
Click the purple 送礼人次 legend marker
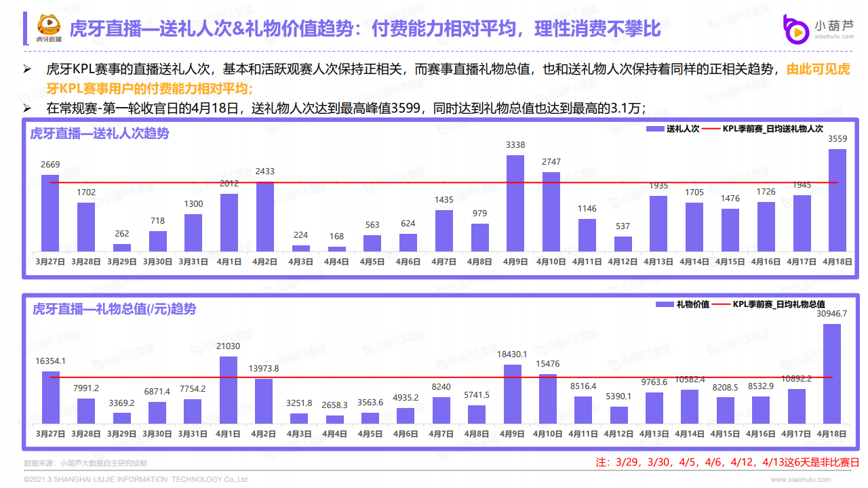pos(654,129)
